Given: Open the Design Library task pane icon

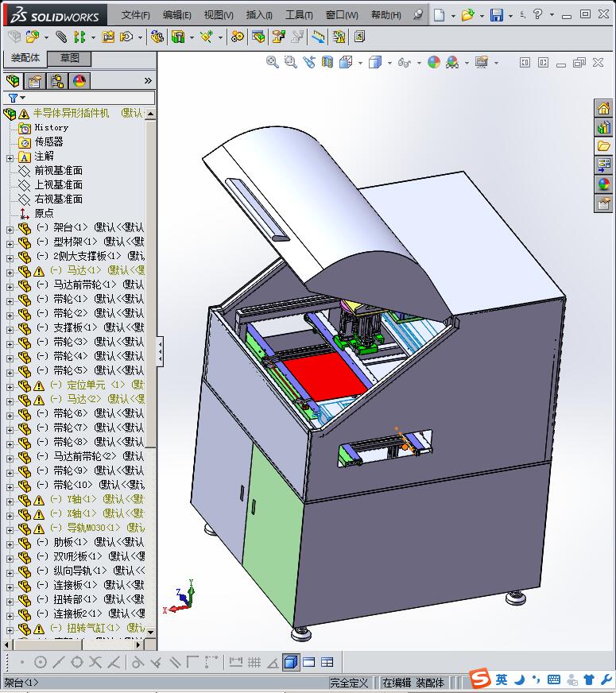Looking at the screenshot, I should 603,128.
